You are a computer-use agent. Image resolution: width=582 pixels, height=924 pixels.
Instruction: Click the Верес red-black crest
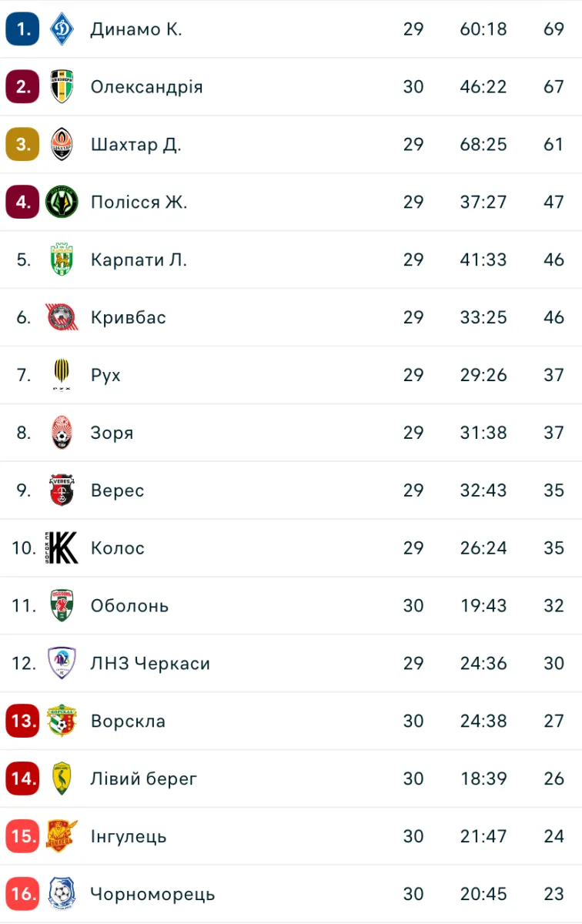coord(62,490)
